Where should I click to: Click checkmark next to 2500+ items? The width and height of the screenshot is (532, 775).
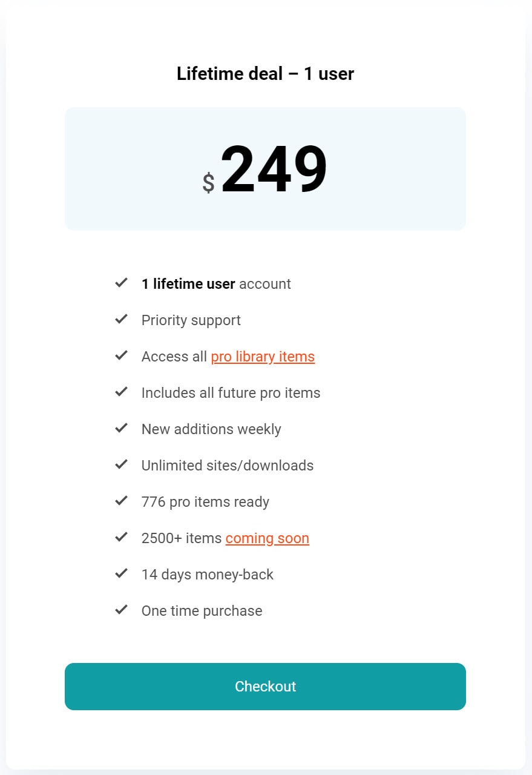point(122,536)
